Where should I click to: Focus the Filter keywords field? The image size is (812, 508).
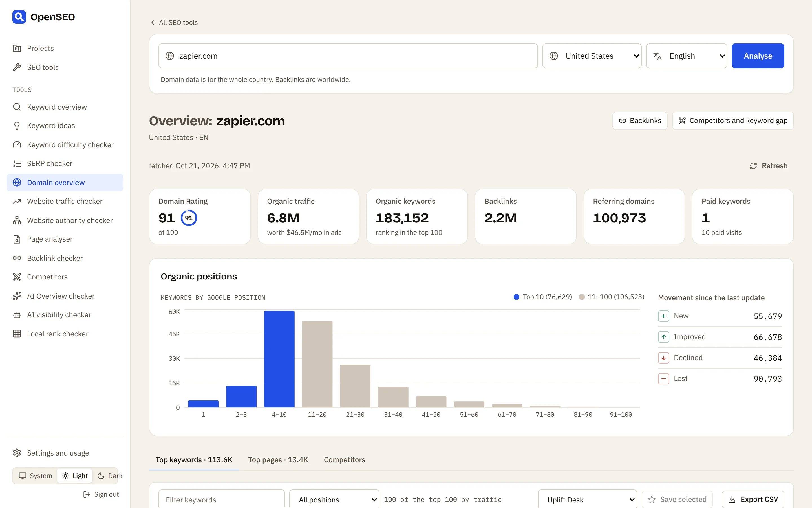[221, 499]
